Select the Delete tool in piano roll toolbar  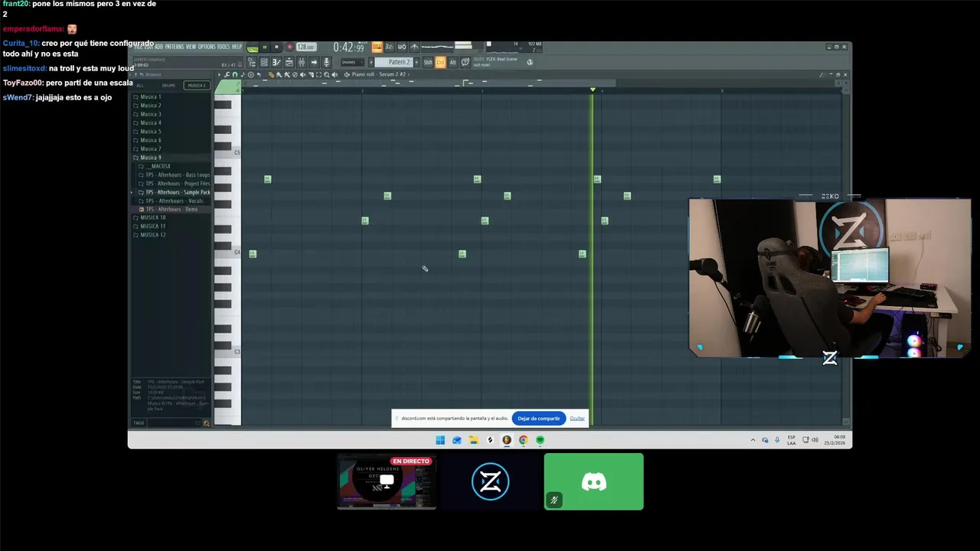point(295,74)
